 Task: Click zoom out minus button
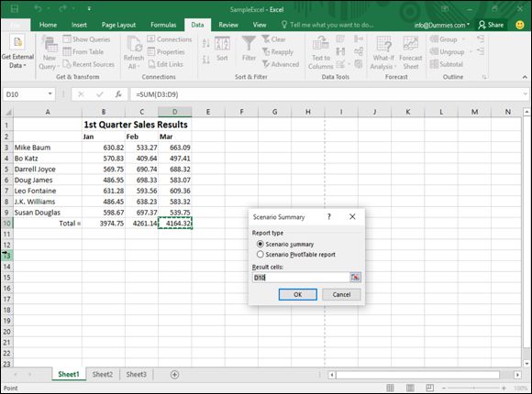pyautogui.click(x=444, y=388)
